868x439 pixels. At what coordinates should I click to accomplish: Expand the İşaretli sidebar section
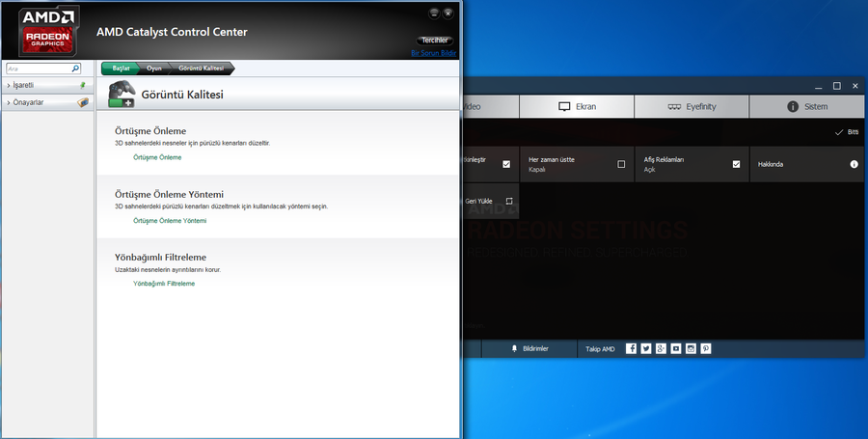[x=47, y=85]
